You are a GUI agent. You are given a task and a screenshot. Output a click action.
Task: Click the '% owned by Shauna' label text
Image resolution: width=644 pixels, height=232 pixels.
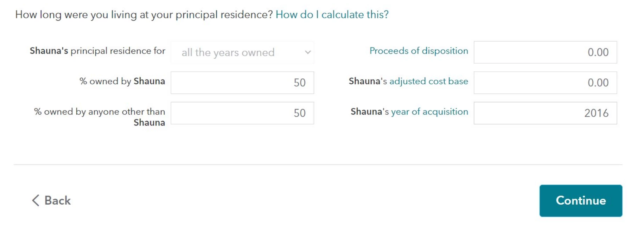tap(122, 81)
